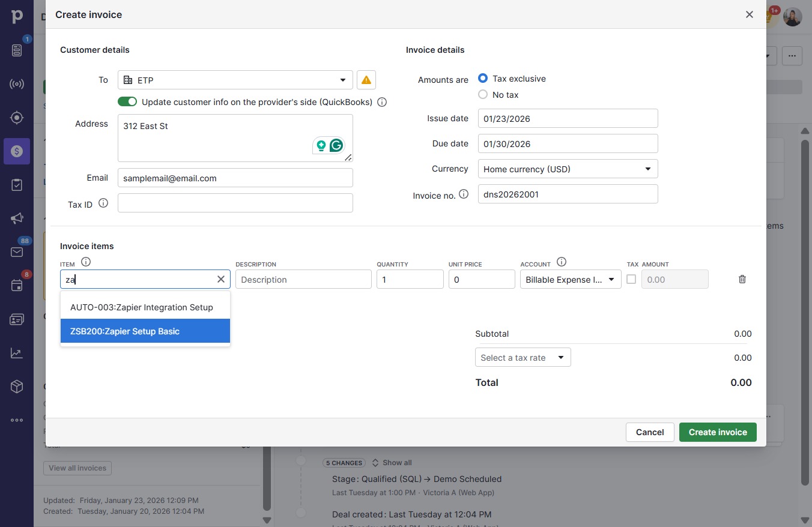Select the No tax radio button
812x527 pixels.
tap(483, 95)
